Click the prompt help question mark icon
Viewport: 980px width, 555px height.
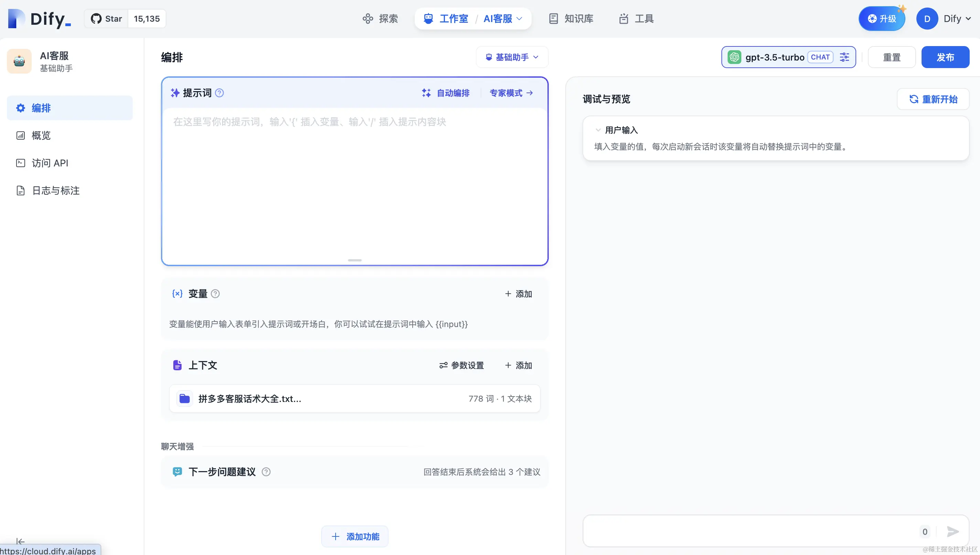(219, 93)
